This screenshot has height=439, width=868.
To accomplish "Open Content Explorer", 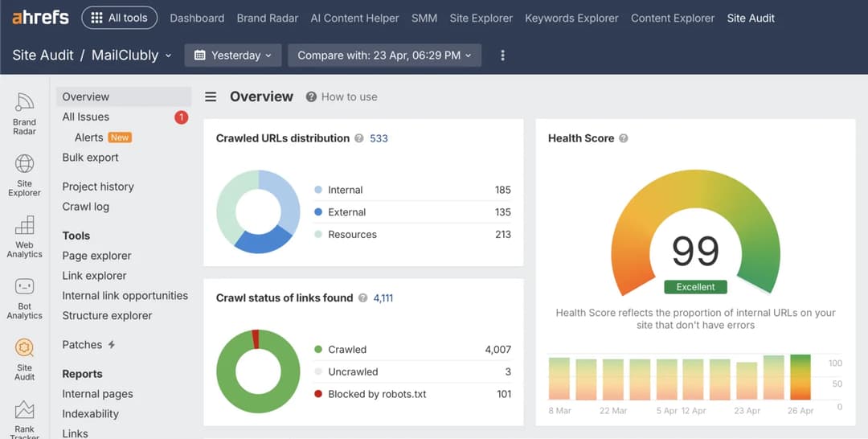I will (673, 18).
